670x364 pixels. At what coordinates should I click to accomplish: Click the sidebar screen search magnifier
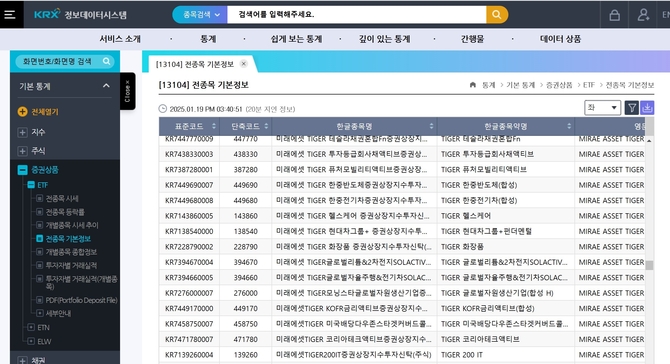pyautogui.click(x=106, y=62)
